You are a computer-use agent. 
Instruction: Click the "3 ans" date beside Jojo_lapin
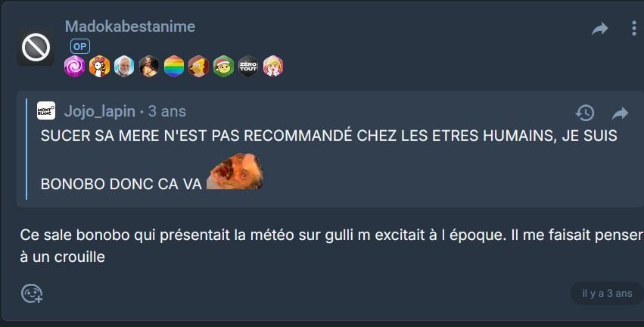[x=167, y=111]
